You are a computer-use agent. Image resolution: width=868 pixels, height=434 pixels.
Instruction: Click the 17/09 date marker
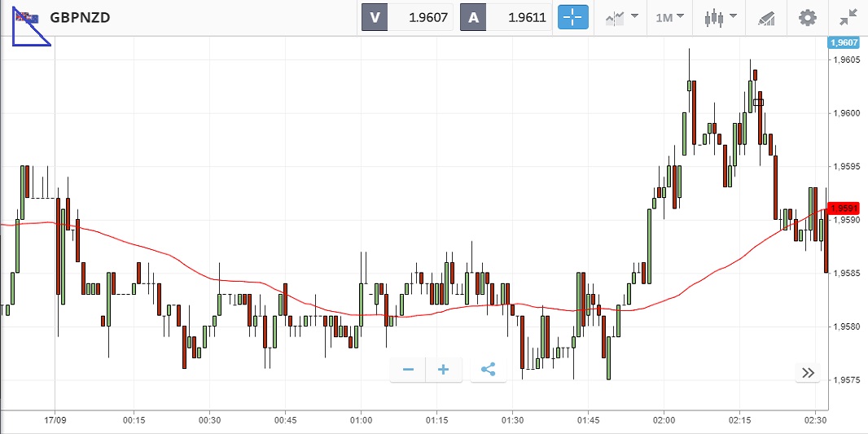tap(55, 420)
